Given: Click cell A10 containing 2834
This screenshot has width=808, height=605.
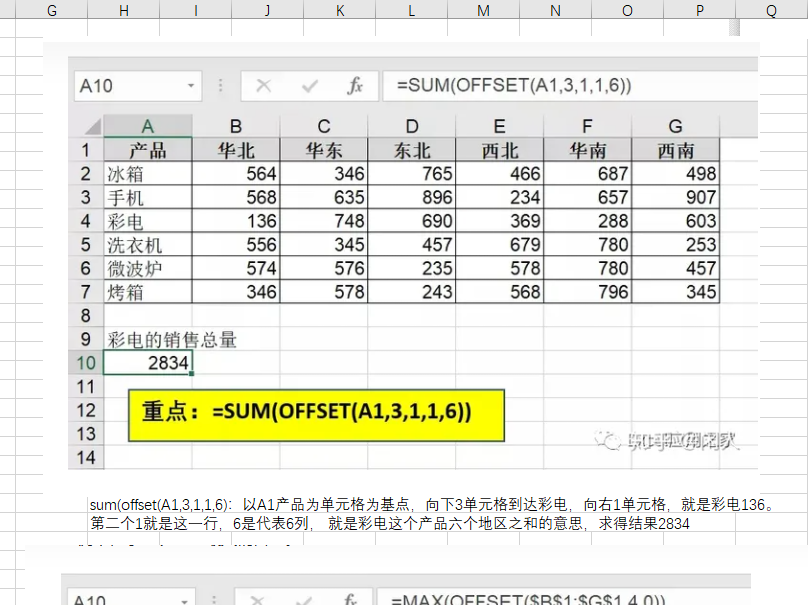Looking at the screenshot, I should tap(147, 363).
